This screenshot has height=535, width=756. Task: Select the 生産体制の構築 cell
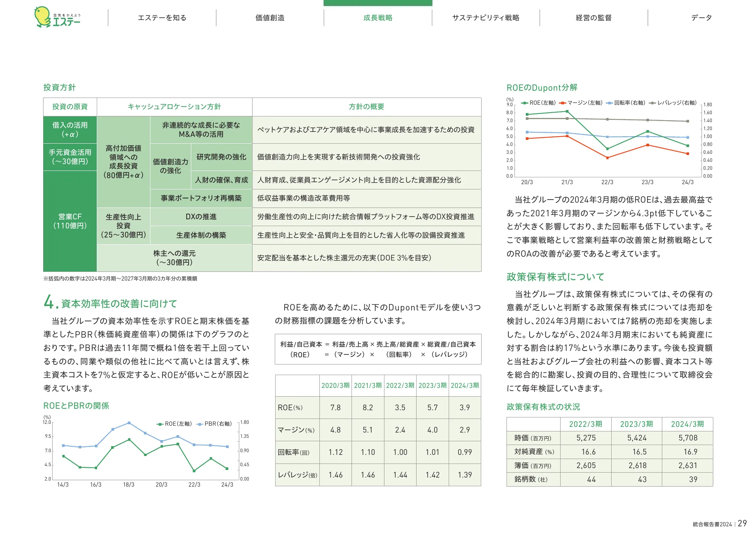(x=201, y=235)
